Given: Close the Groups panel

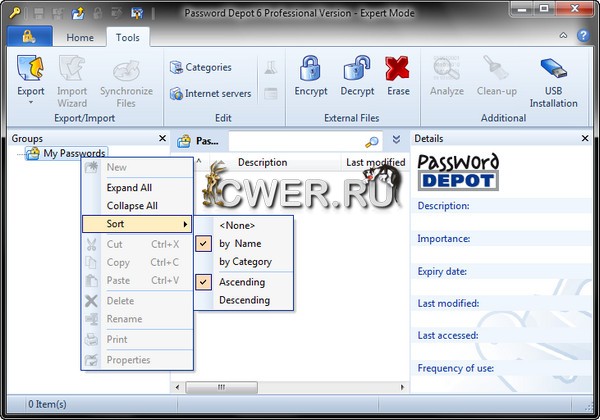Looking at the screenshot, I should coord(162,138).
